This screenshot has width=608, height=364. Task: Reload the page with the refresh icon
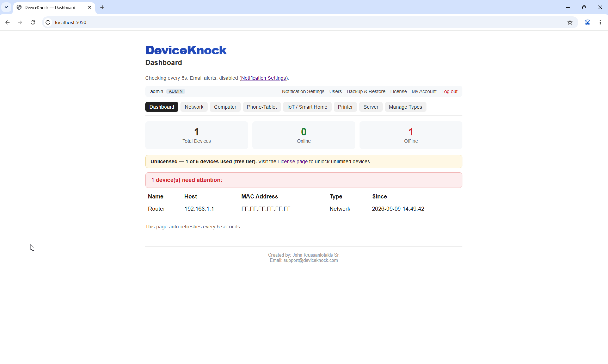coord(33,22)
